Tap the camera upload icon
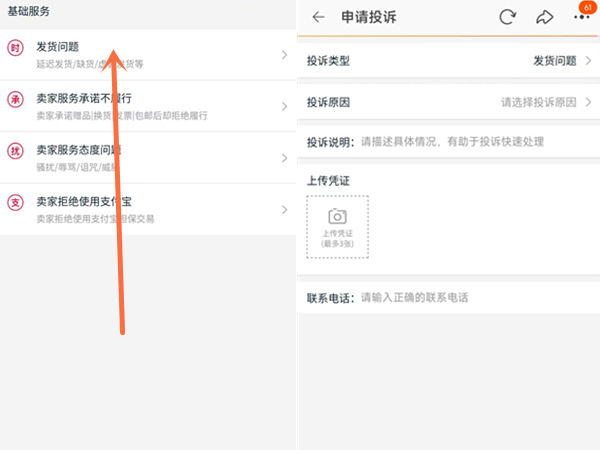Screen dimensions: 600x450 click(338, 216)
